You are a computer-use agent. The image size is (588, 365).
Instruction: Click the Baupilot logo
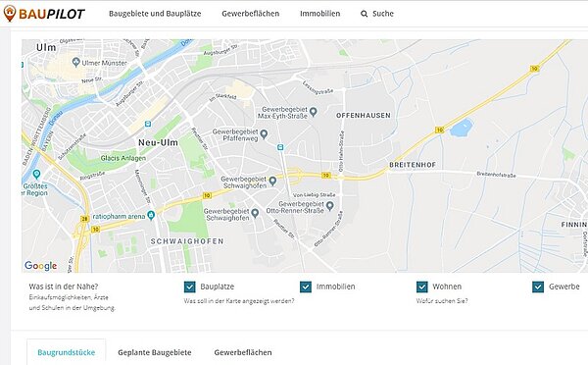click(x=44, y=14)
